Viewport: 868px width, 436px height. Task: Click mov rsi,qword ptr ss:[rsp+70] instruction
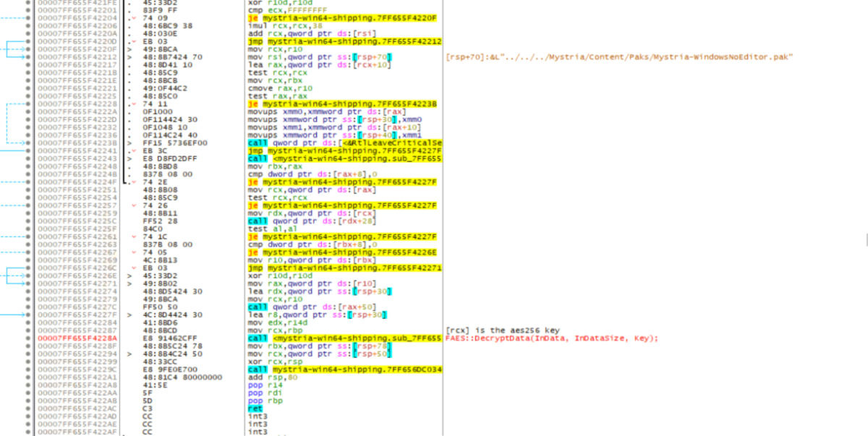point(319,56)
